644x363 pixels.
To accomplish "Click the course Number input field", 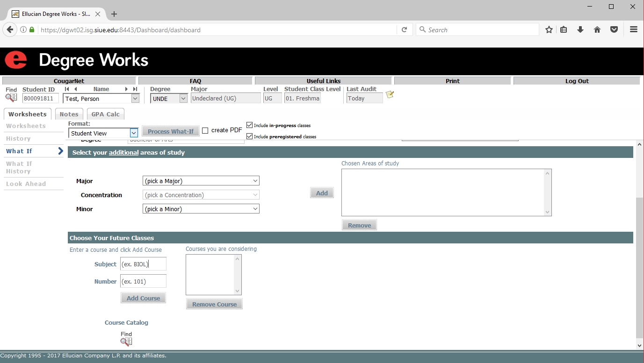I will [x=143, y=281].
